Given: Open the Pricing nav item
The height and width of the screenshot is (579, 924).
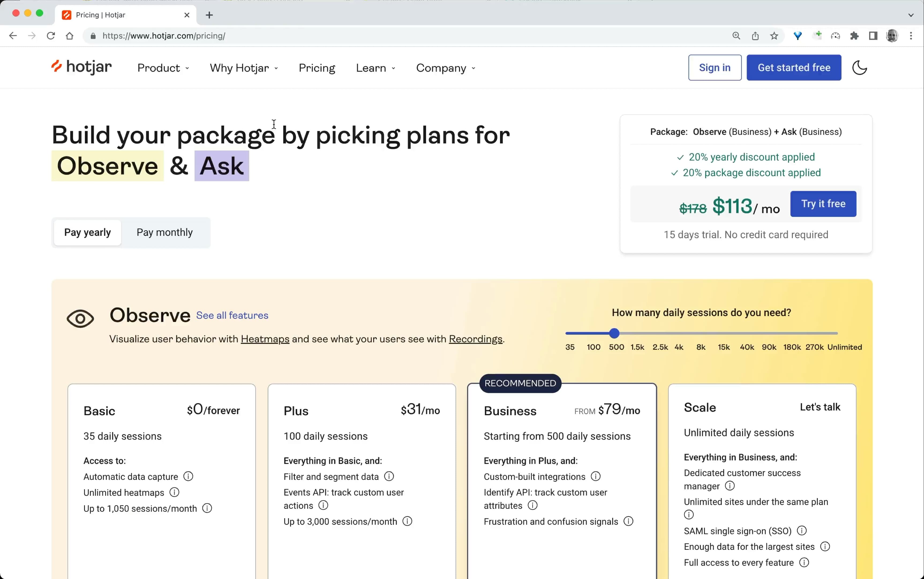Looking at the screenshot, I should 317,68.
